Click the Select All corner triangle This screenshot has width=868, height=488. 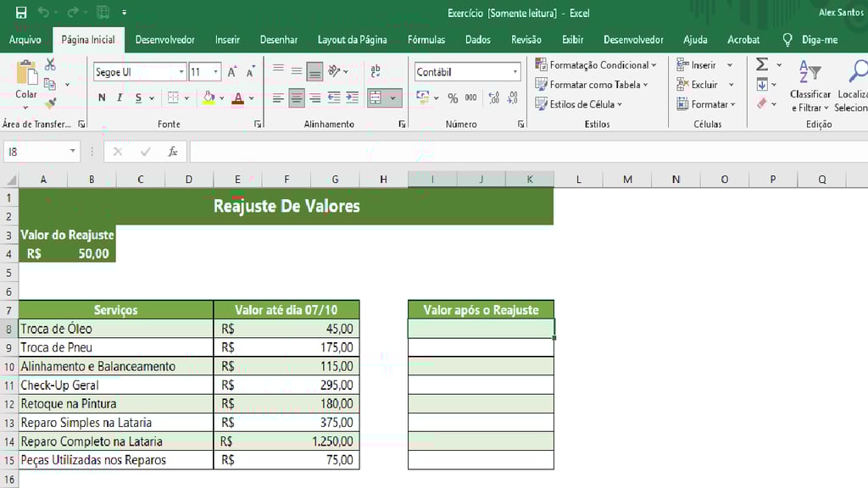click(x=10, y=180)
